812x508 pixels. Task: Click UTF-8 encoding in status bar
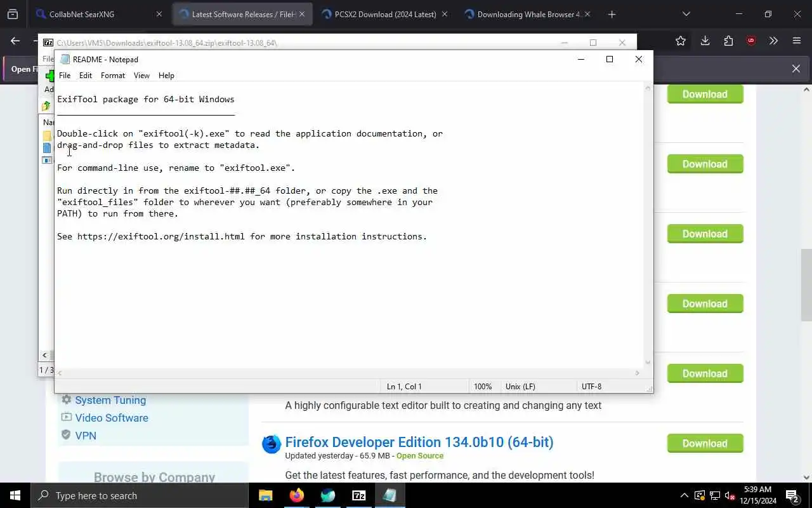click(x=591, y=386)
